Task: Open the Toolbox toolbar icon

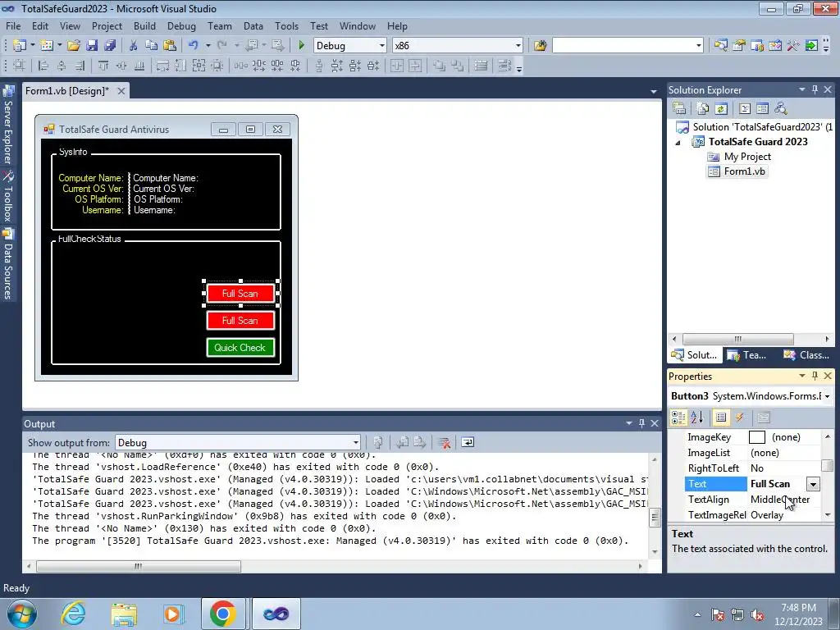Action: 793,46
